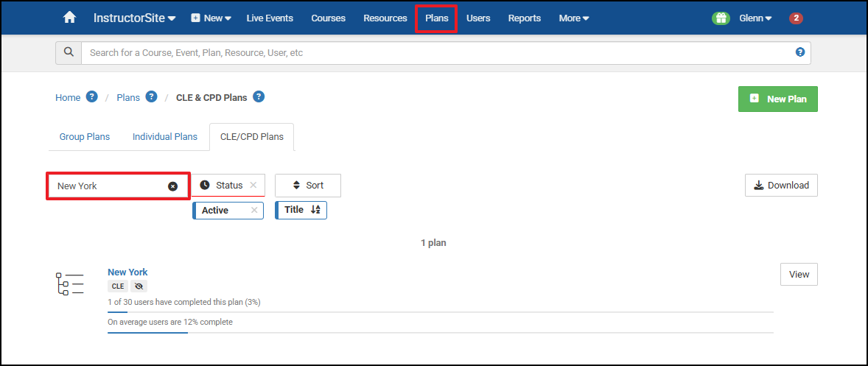Click the plan completion progress bar
868x366 pixels.
[440, 312]
